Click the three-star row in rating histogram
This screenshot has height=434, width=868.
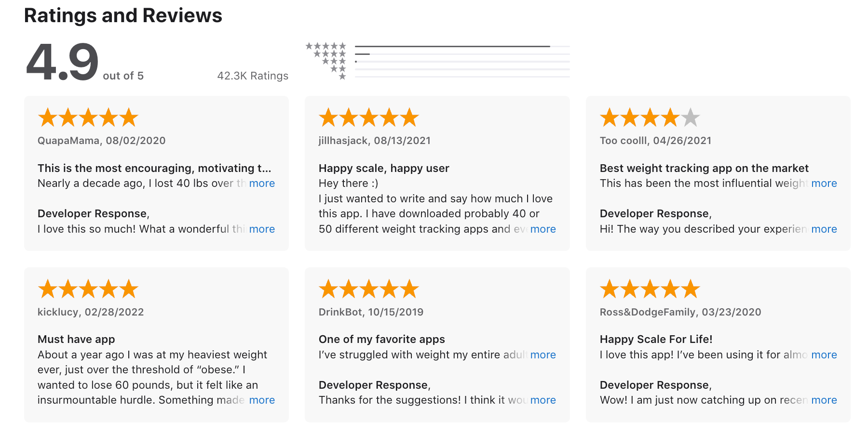click(x=446, y=62)
